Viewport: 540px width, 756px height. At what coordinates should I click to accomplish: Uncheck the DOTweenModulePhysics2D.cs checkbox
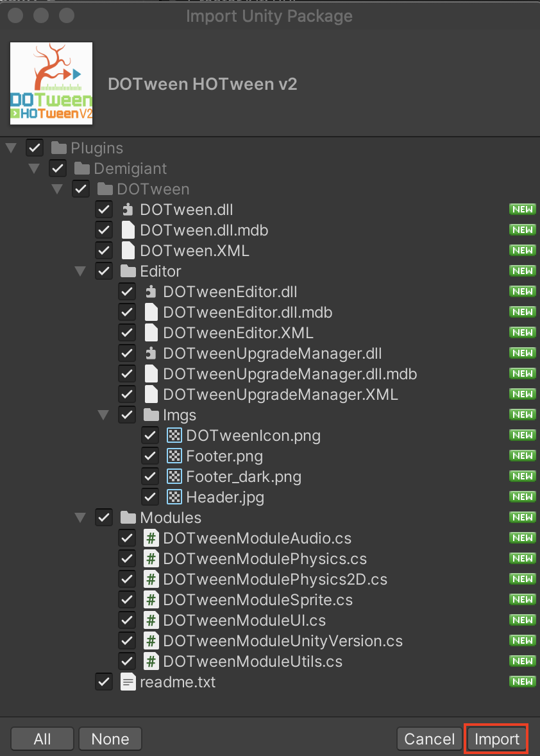coord(127,579)
